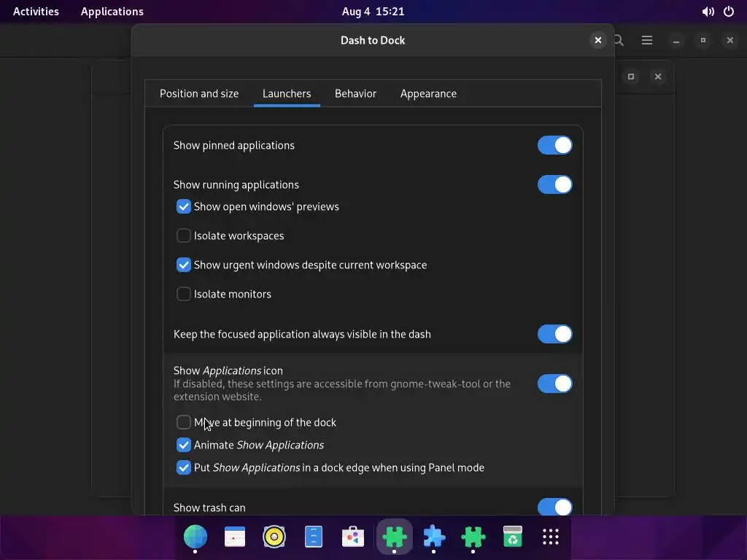Close the Dash to Dock dialog
The width and height of the screenshot is (747, 560).
[x=598, y=40]
